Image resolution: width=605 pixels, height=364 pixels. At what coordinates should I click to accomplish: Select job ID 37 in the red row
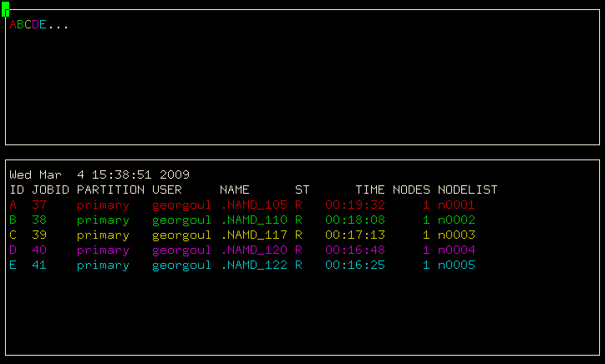point(39,205)
